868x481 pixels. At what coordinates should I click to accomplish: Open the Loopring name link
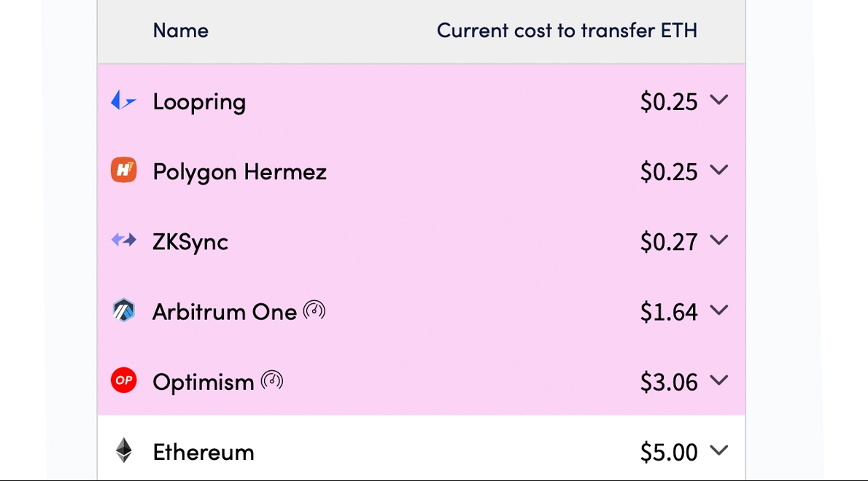[199, 102]
